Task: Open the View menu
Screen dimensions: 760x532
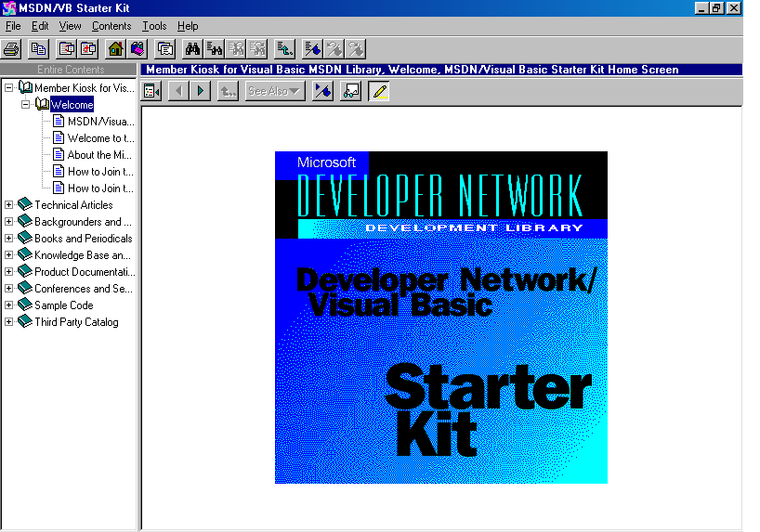Action: [70, 26]
